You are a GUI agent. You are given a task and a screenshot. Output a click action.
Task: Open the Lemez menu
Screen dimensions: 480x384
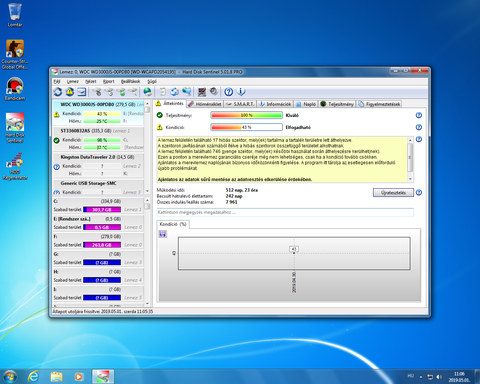coord(73,81)
